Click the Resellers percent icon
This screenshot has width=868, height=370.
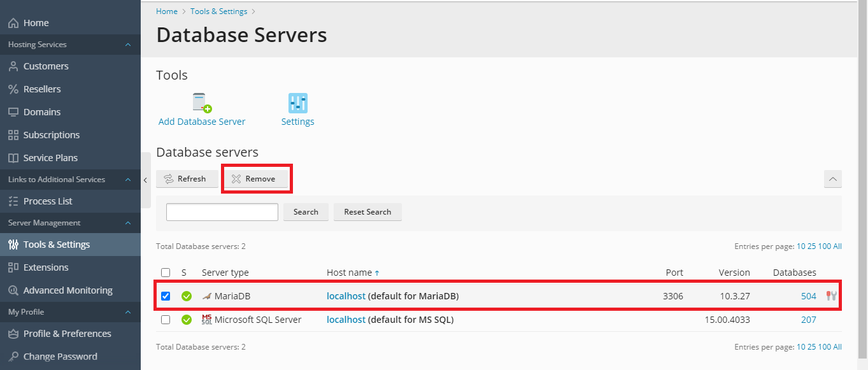[13, 89]
